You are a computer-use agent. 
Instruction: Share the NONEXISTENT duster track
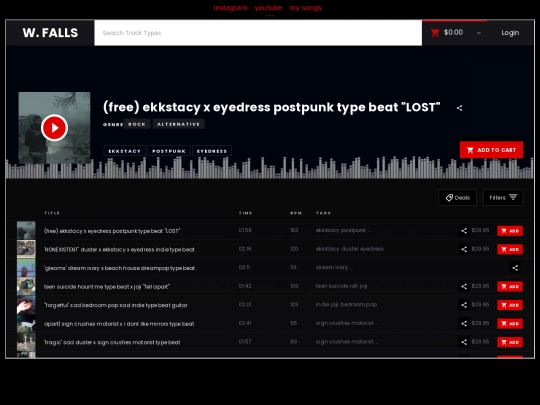coord(464,249)
